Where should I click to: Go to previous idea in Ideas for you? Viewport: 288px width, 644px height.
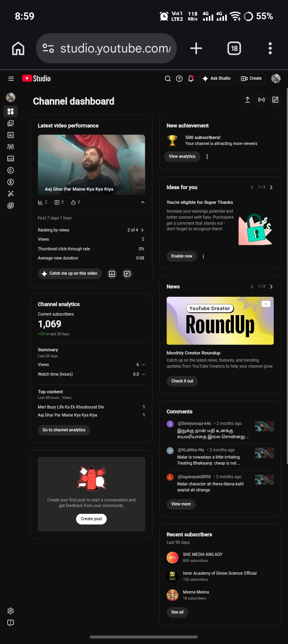[x=252, y=187]
